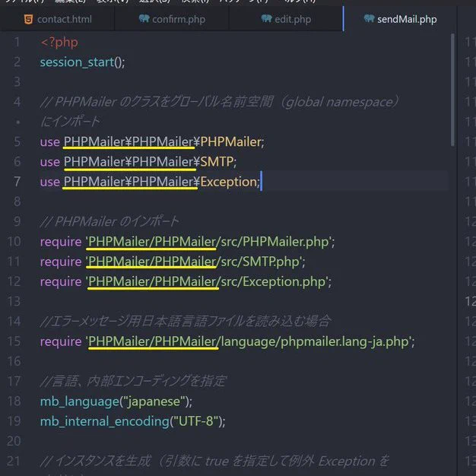
Task: Click the comment on line 21
Action: 214,461
